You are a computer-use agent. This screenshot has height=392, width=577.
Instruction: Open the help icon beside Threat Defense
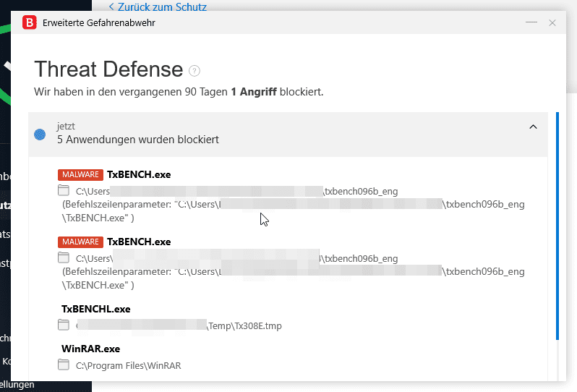195,71
